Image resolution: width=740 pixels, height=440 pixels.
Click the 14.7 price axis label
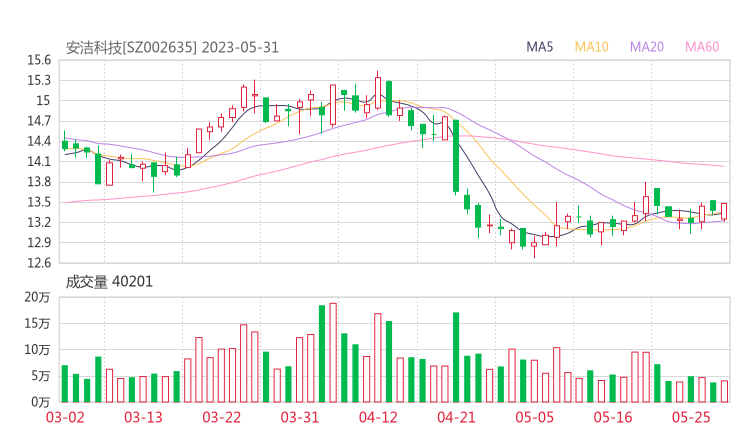point(39,121)
